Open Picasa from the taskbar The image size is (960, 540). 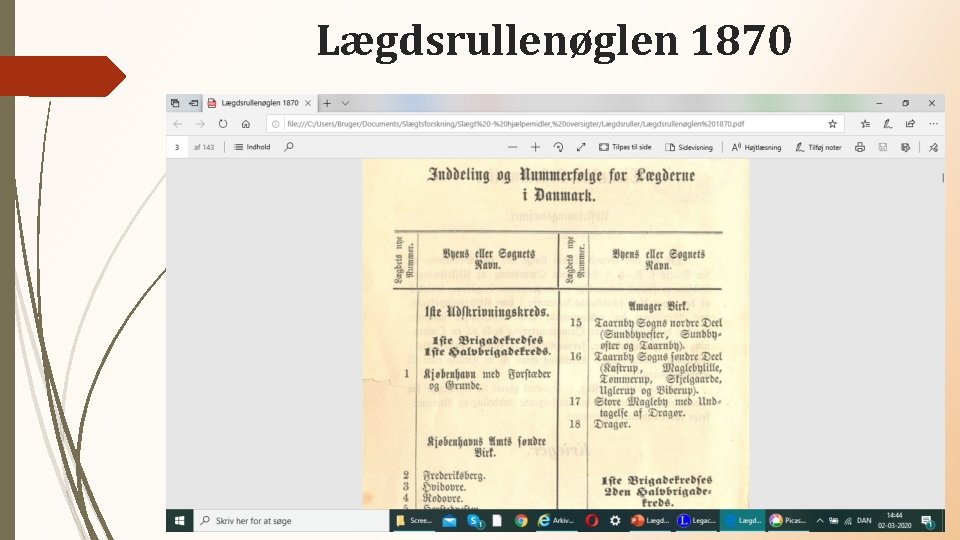[788, 520]
